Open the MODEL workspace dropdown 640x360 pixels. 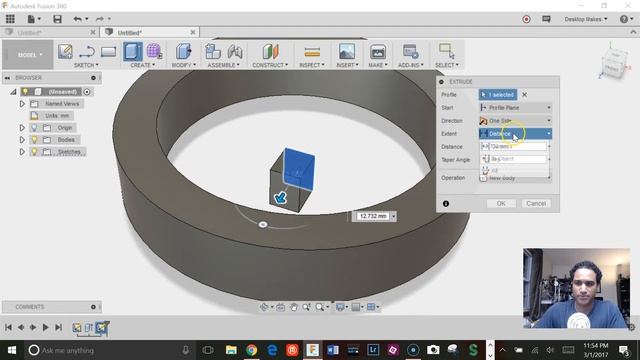tap(29, 55)
